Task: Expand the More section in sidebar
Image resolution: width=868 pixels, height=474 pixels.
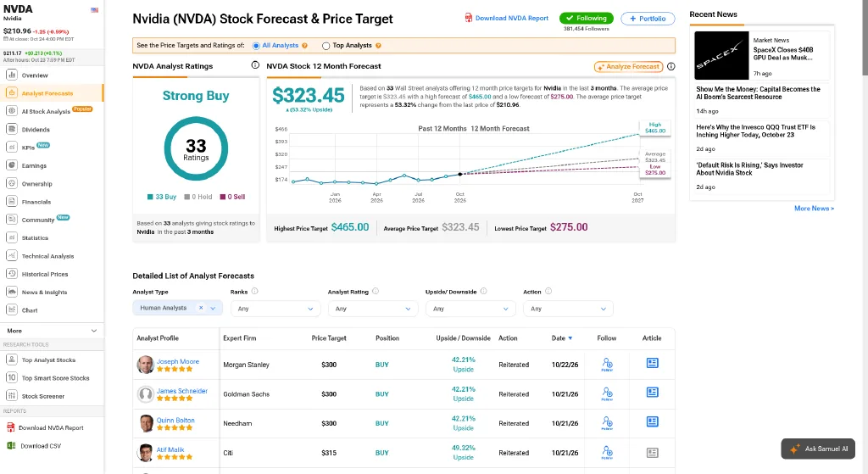Action: pos(52,331)
